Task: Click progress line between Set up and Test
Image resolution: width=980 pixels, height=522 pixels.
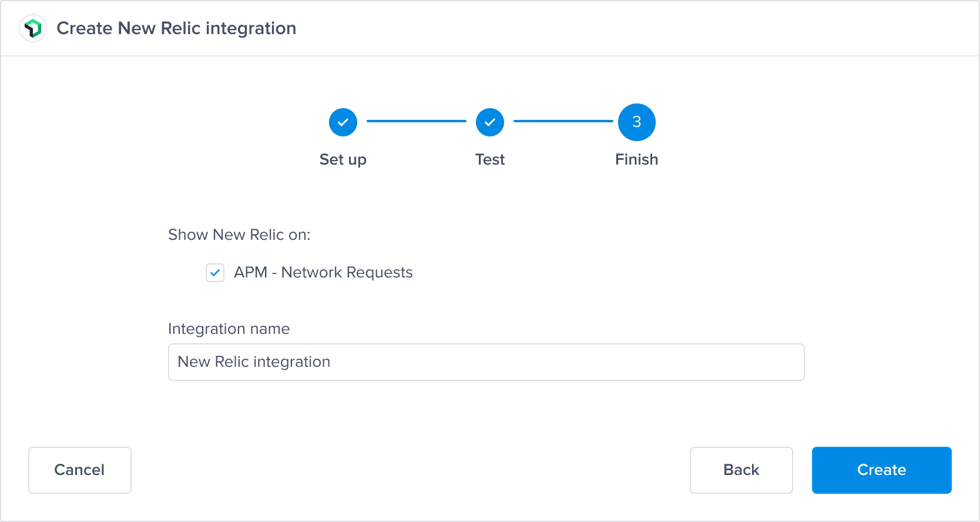Action: [417, 121]
